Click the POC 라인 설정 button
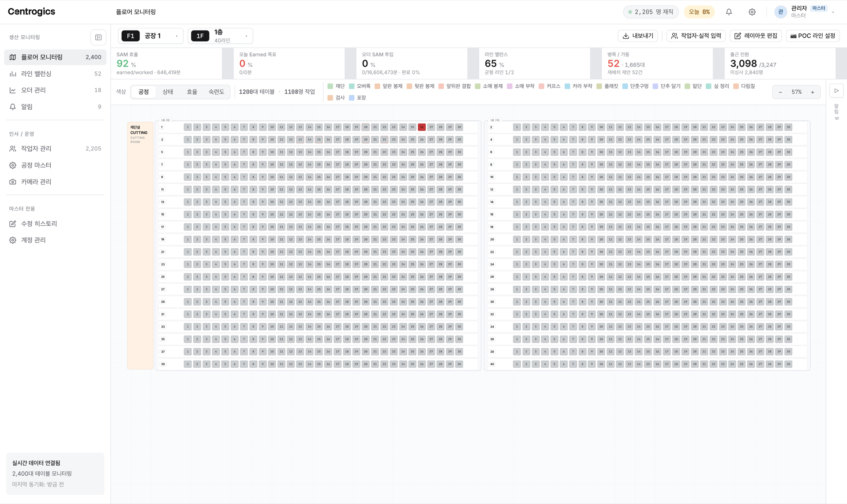Image resolution: width=847 pixels, height=504 pixels. click(813, 36)
